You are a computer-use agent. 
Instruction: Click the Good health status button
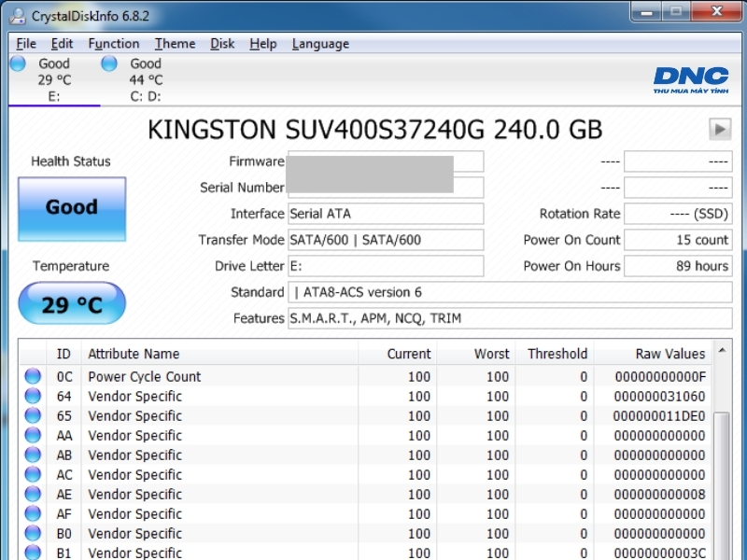point(72,209)
